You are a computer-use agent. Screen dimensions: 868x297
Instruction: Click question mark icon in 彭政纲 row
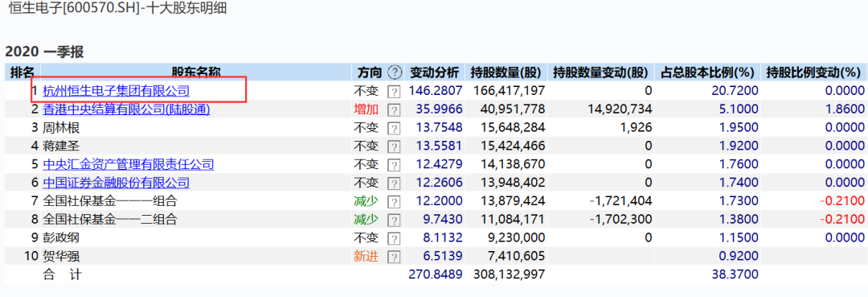pos(394,238)
